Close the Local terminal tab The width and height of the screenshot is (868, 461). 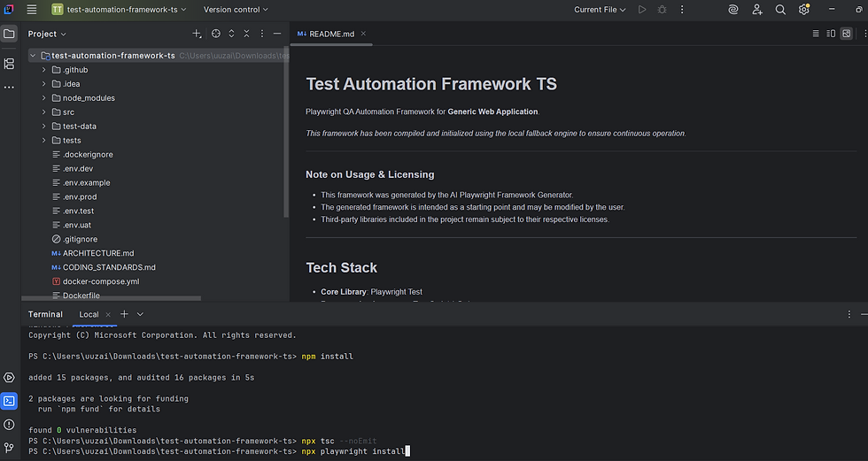pos(108,314)
